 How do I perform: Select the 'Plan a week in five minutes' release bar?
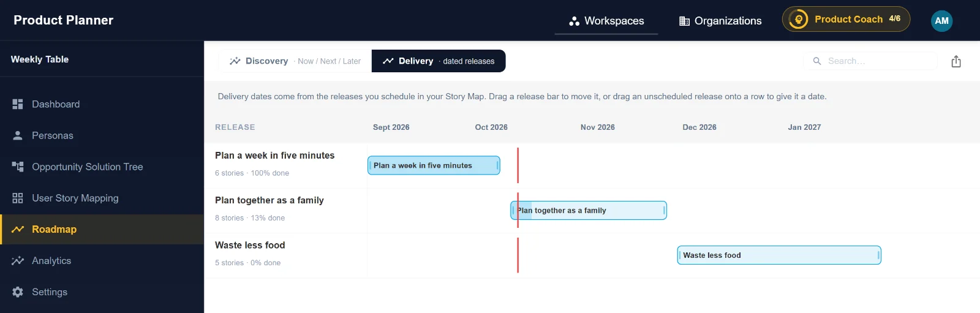[x=434, y=165]
